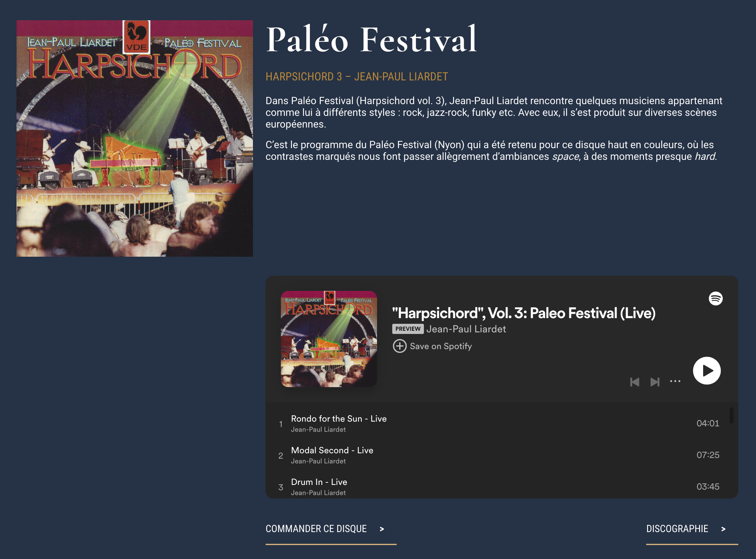This screenshot has height=559, width=756.
Task: Click the Spotify track list scrollbar
Action: pos(731,415)
